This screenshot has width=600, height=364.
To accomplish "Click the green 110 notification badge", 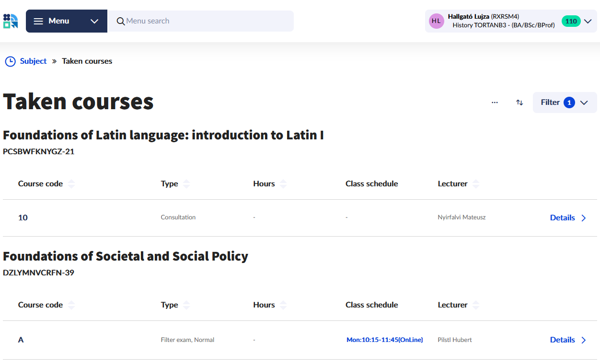I will 571,21.
